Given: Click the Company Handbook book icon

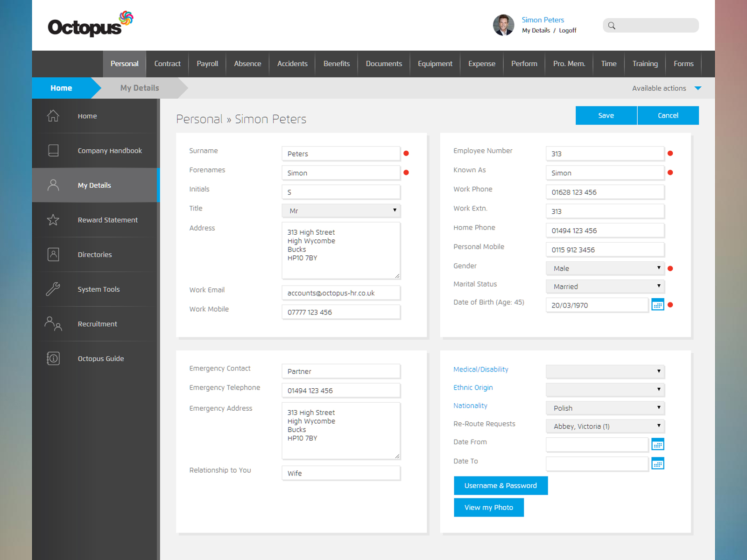Looking at the screenshot, I should 53,150.
